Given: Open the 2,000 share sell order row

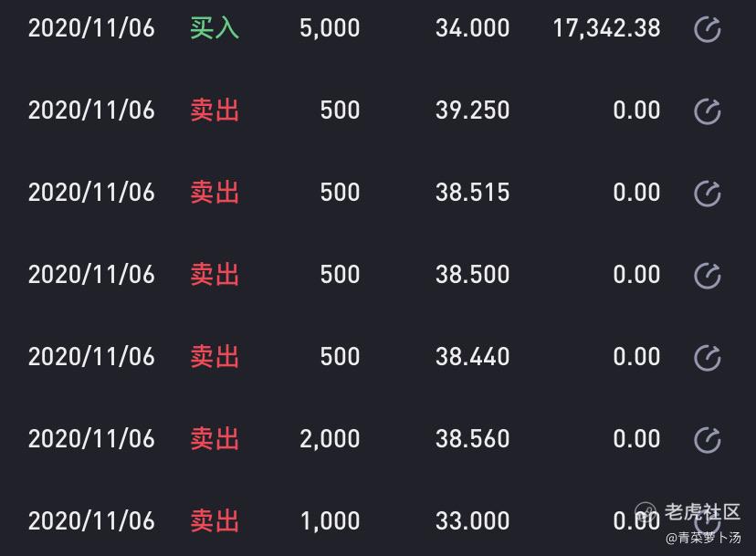Looking at the screenshot, I should coord(378,439).
